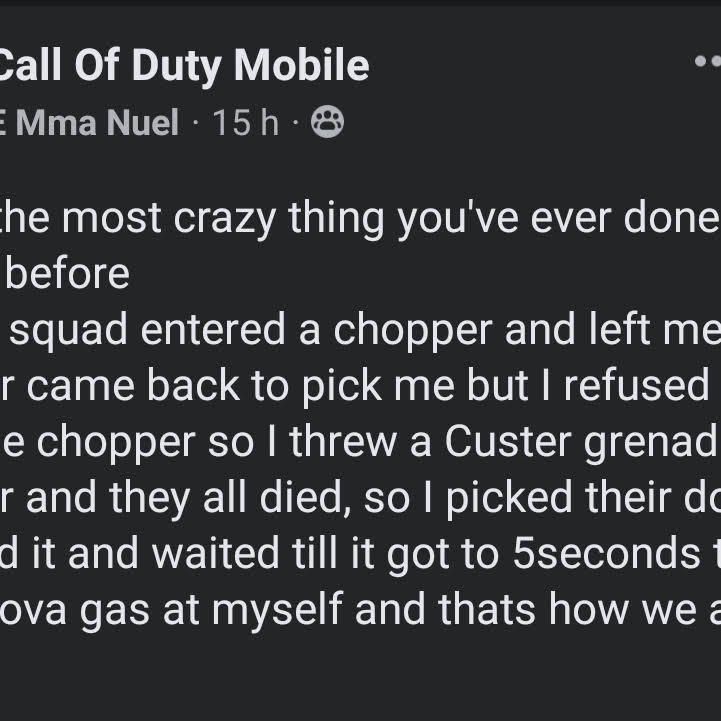The height and width of the screenshot is (721, 721).
Task: Click the empty area below the post text
Action: [360, 678]
